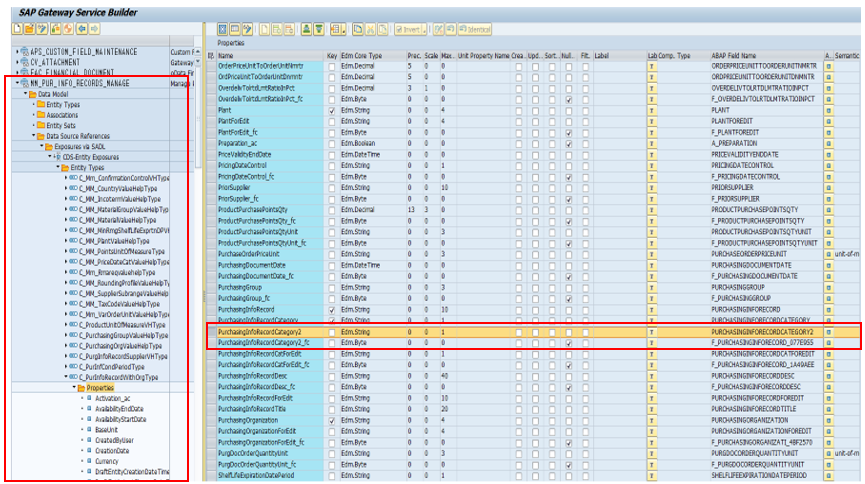Click the insert row icon in the grid toolbar
The height and width of the screenshot is (484, 865).
(277, 29)
